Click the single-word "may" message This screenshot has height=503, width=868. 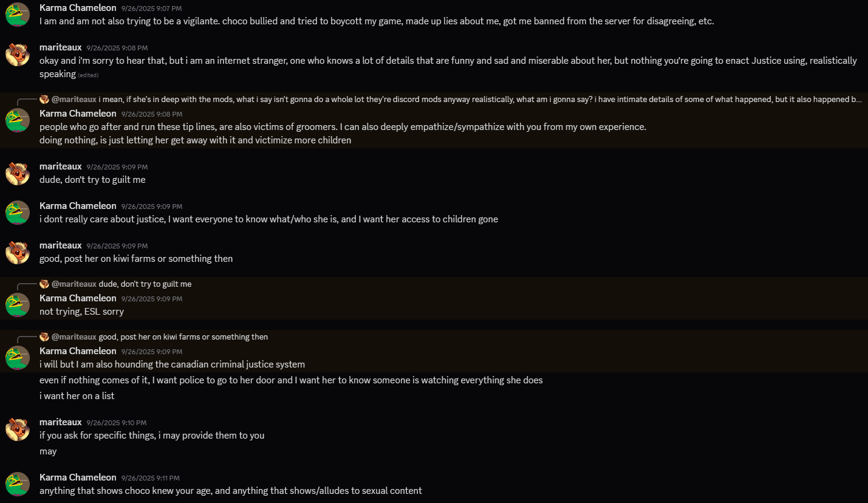coord(48,451)
